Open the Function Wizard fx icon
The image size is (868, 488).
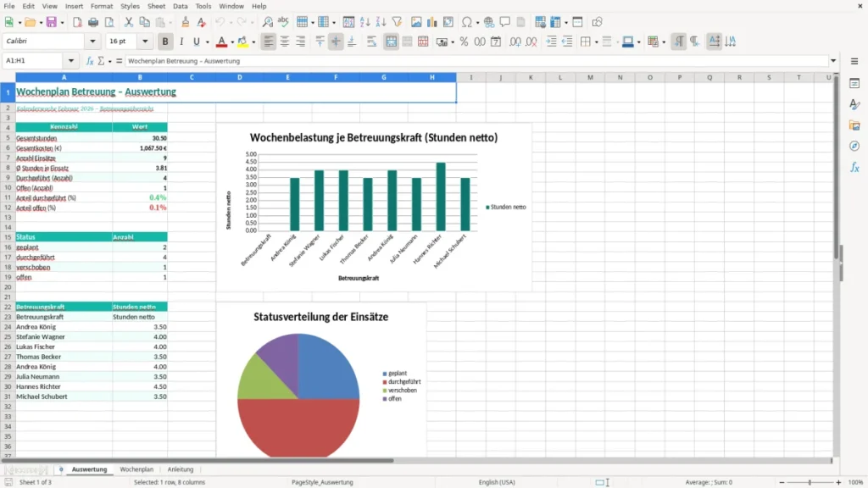90,61
